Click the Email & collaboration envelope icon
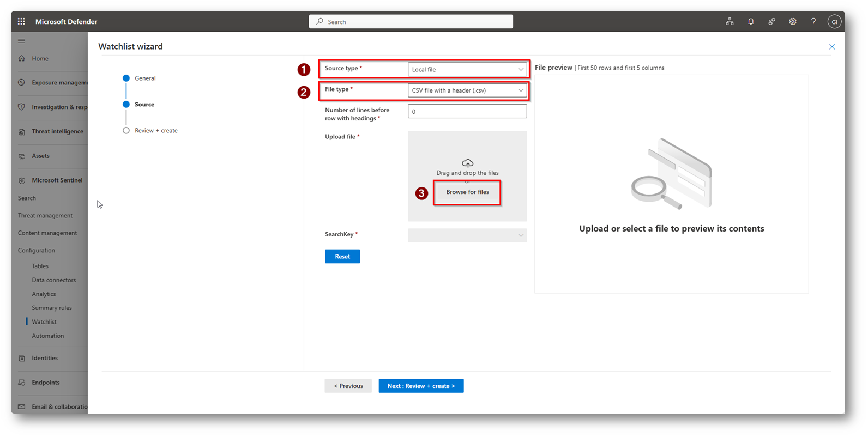 (x=22, y=407)
